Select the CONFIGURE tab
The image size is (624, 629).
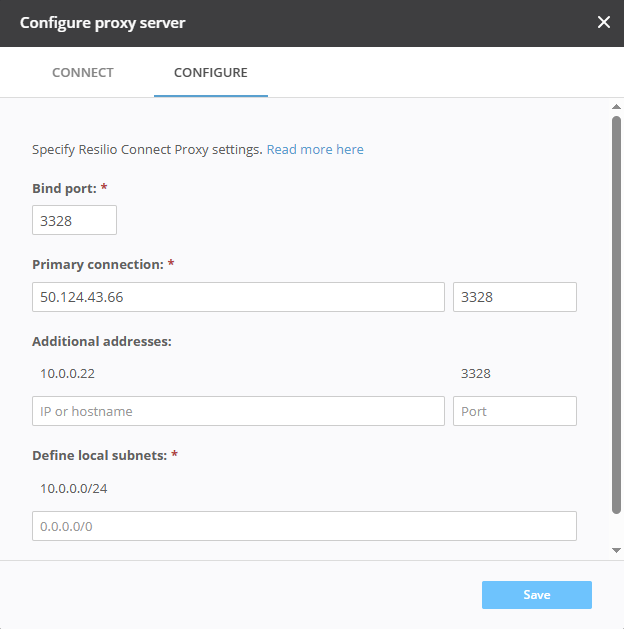(x=211, y=73)
